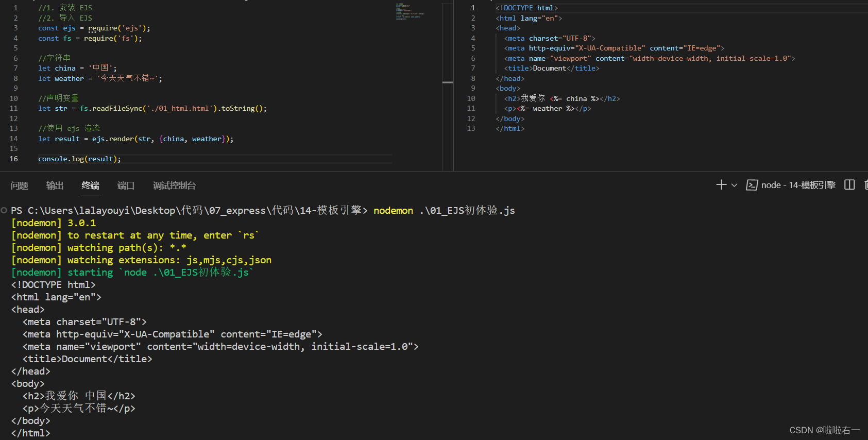Place cursor on console.log(result); line

79,159
